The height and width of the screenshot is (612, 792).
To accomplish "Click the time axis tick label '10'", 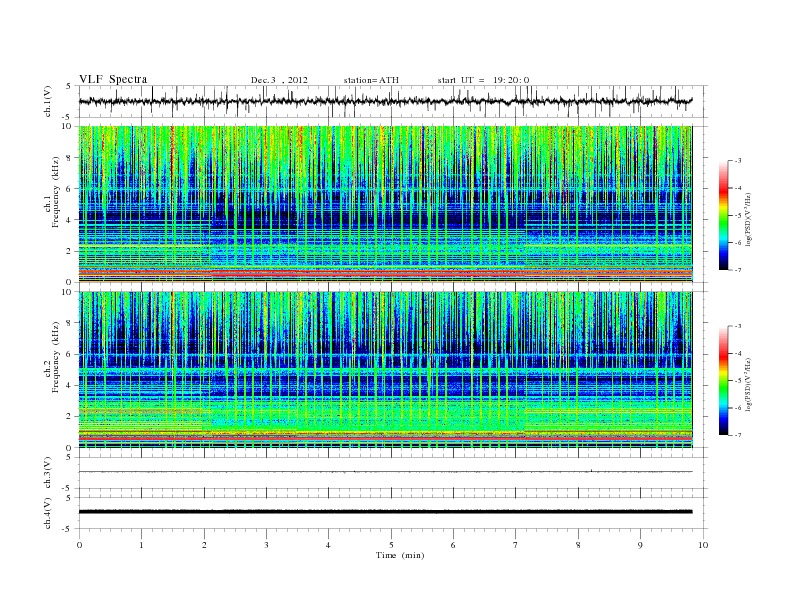I will click(703, 545).
